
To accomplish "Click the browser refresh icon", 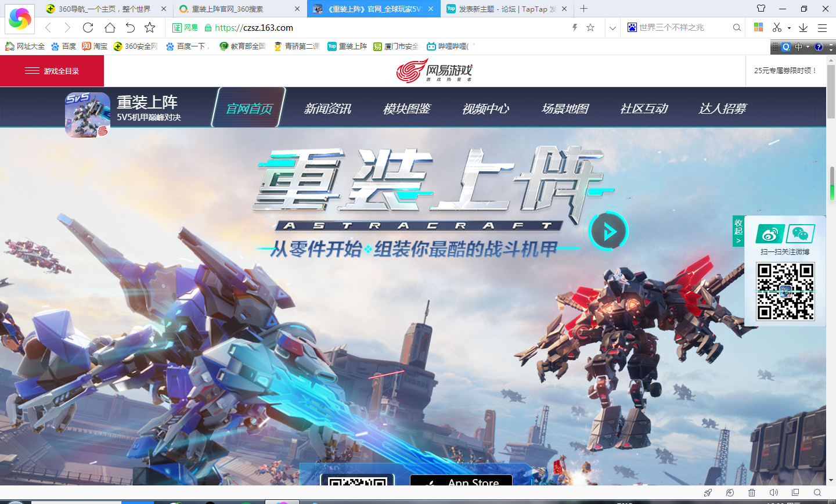I will click(x=88, y=27).
